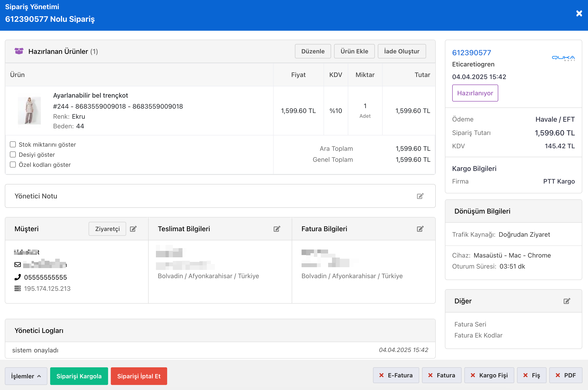The image size is (588, 390).
Task: Click the trench coat product thumbnail
Action: 29,111
